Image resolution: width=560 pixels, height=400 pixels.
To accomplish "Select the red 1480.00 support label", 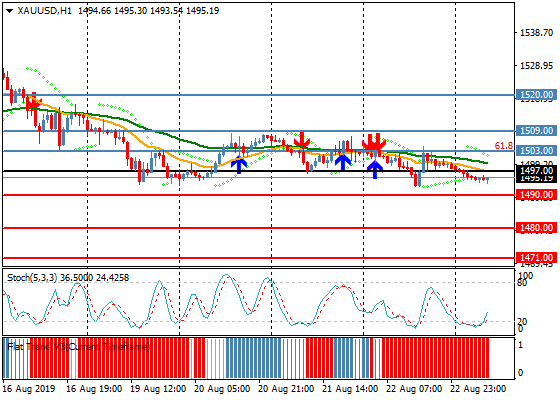I will (536, 228).
